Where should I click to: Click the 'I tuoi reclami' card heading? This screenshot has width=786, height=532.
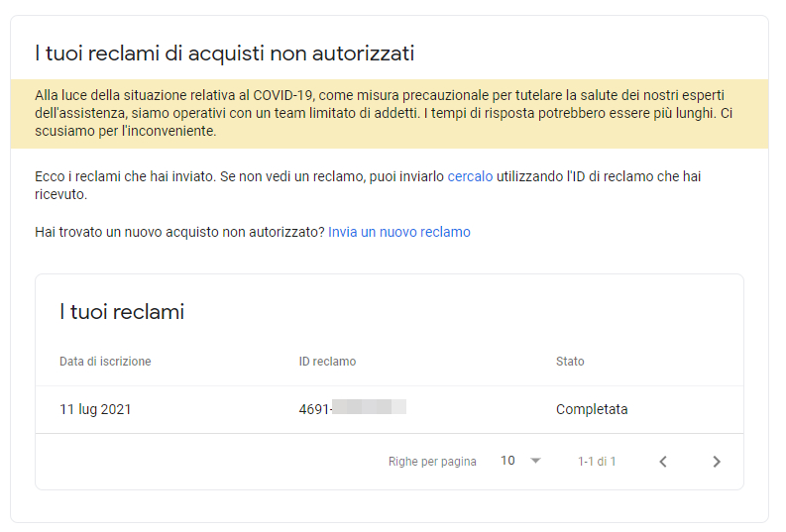pyautogui.click(x=122, y=312)
